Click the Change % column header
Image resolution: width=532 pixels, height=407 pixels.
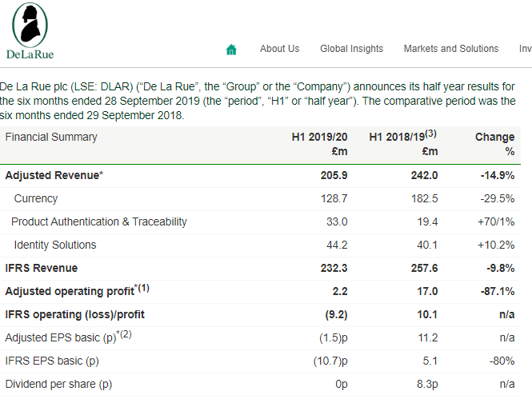494,144
